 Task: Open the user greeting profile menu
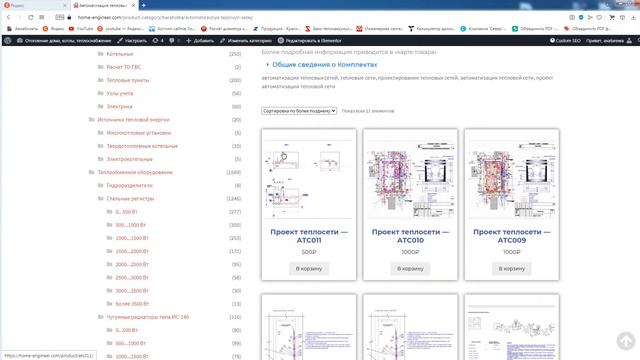609,41
